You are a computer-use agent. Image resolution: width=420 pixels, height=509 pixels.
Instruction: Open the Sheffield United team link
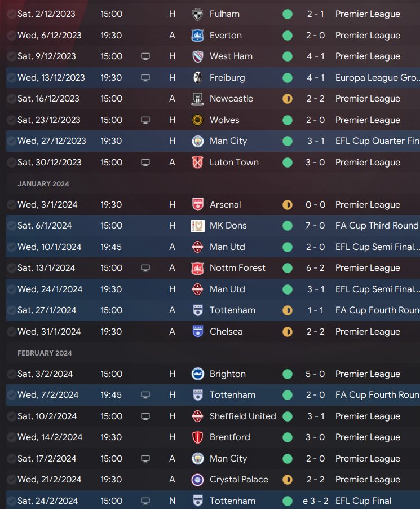242,416
